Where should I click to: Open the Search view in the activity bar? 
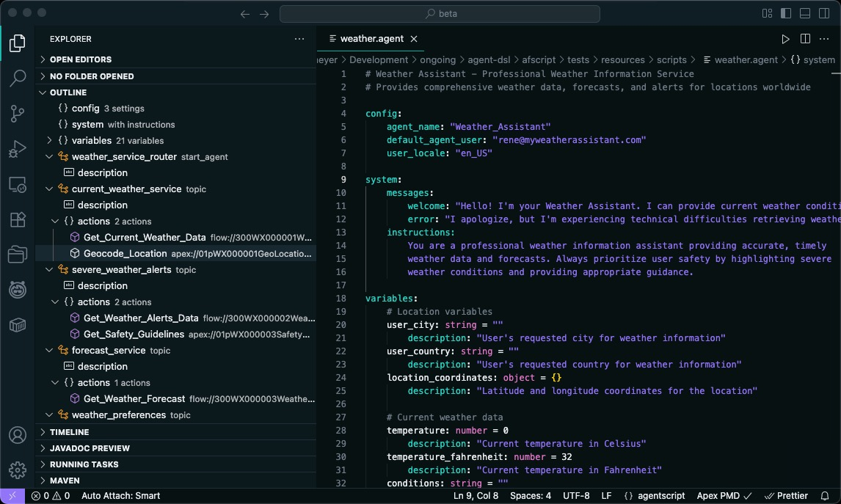(17, 78)
